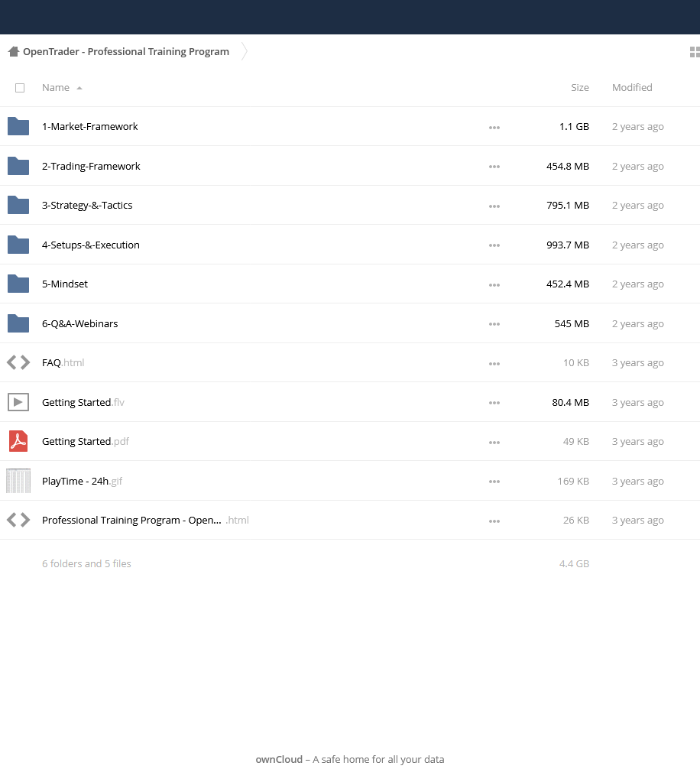
Task: Click the '6 folders and 5 files' summary
Action: coord(87,563)
